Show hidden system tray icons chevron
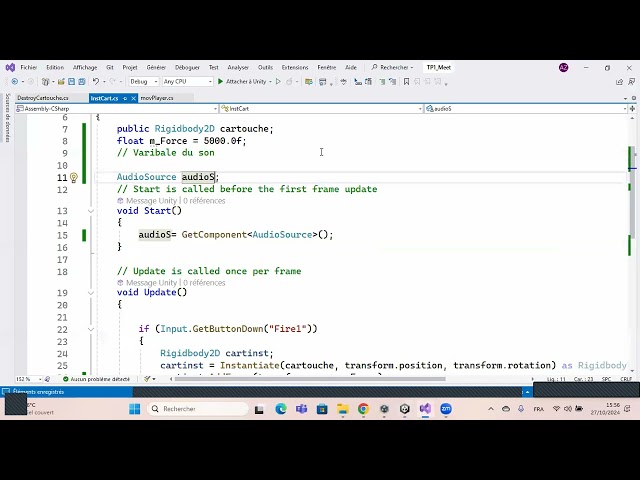 (x=491, y=409)
